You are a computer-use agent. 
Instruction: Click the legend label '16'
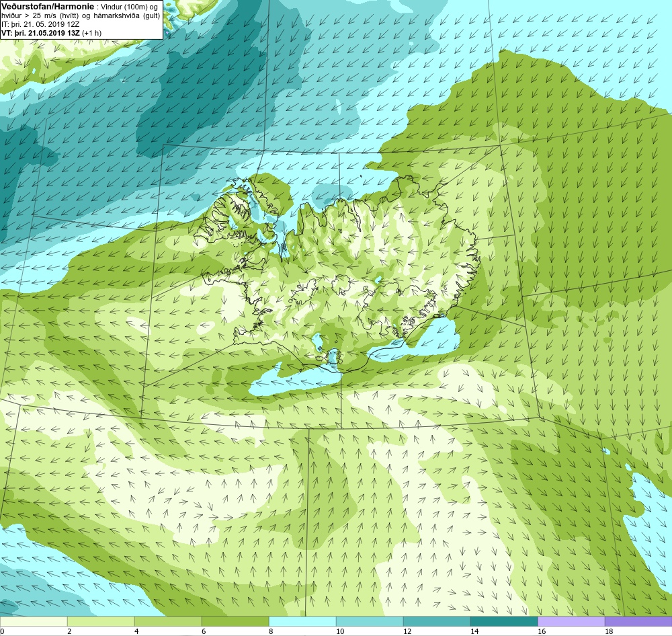542,631
